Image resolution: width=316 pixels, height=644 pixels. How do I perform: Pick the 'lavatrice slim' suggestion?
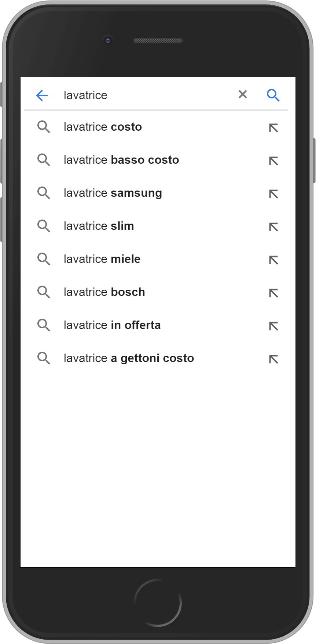click(x=99, y=226)
